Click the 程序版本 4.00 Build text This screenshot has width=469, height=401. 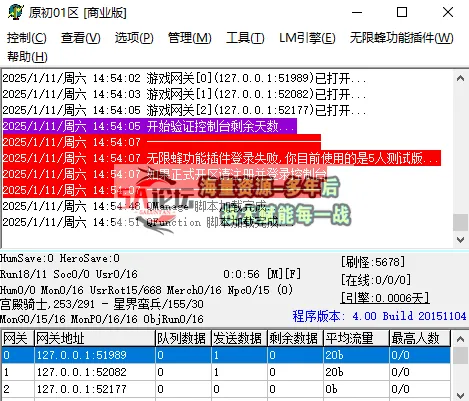tap(379, 316)
